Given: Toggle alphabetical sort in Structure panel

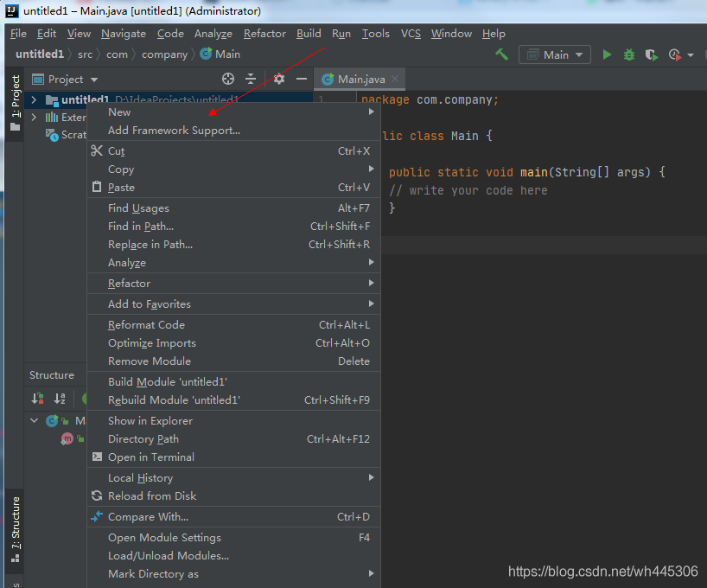Looking at the screenshot, I should tap(60, 399).
